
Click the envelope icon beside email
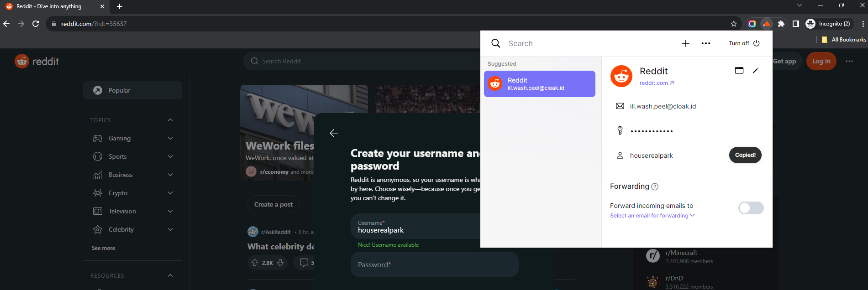(620, 106)
